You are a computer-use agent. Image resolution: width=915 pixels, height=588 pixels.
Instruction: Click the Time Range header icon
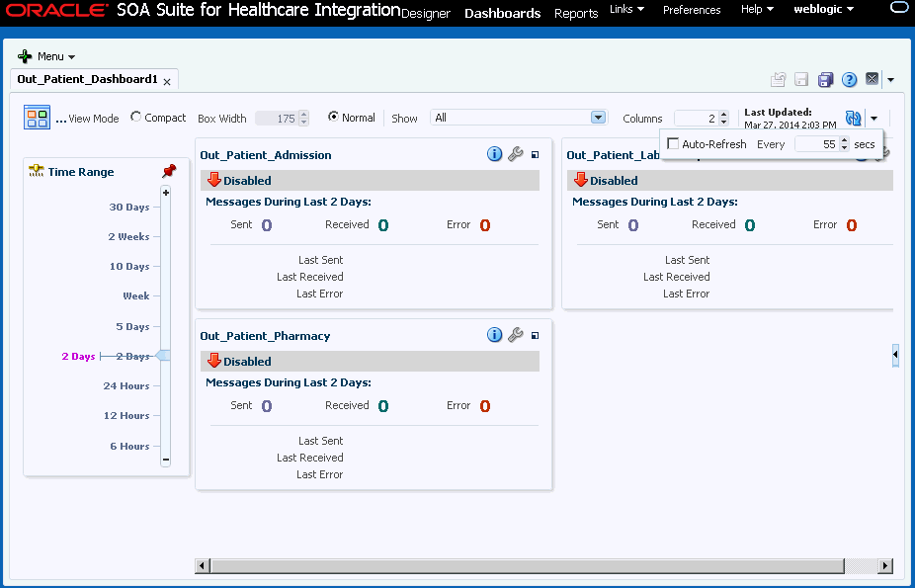[37, 171]
